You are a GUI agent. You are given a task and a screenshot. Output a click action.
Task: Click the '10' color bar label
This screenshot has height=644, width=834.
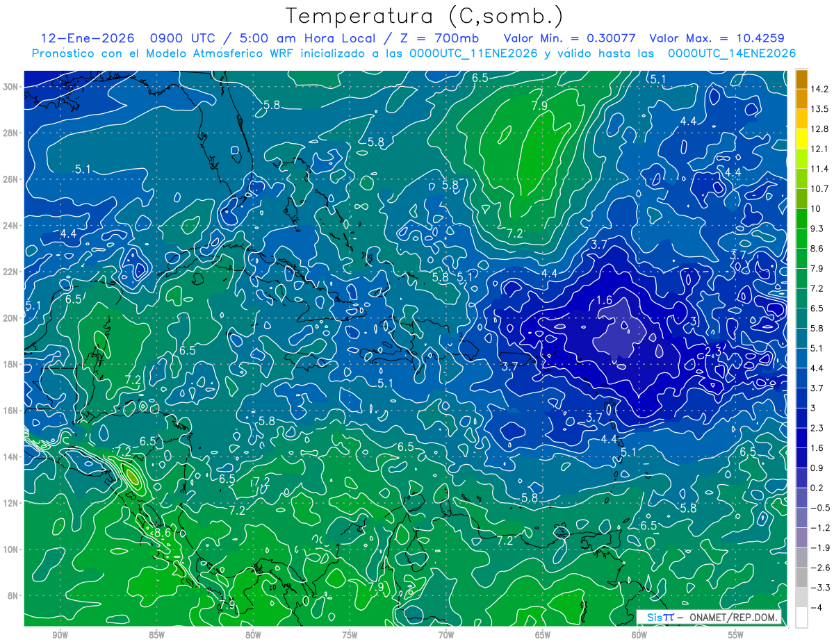tap(816, 208)
